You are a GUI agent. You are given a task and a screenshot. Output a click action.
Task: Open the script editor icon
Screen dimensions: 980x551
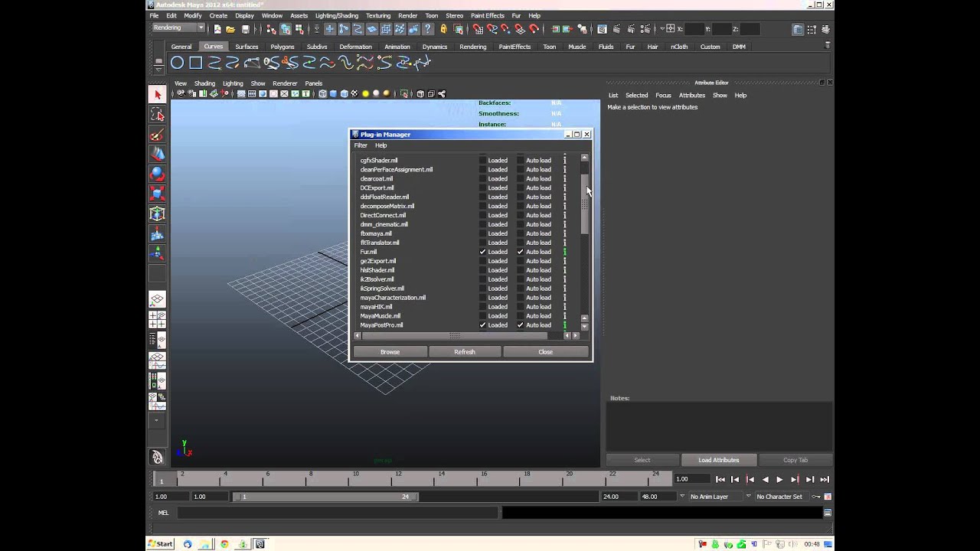828,513
